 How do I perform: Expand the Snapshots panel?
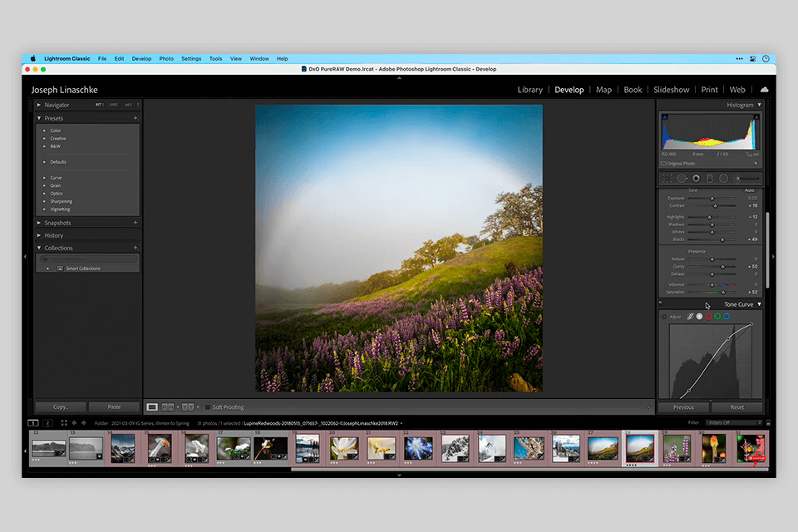pyautogui.click(x=39, y=223)
